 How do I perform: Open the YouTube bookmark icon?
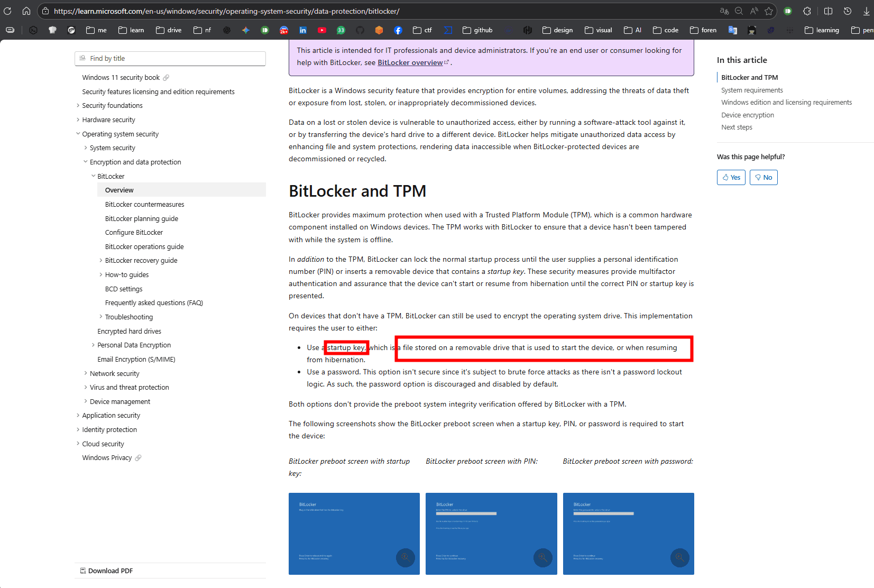322,30
